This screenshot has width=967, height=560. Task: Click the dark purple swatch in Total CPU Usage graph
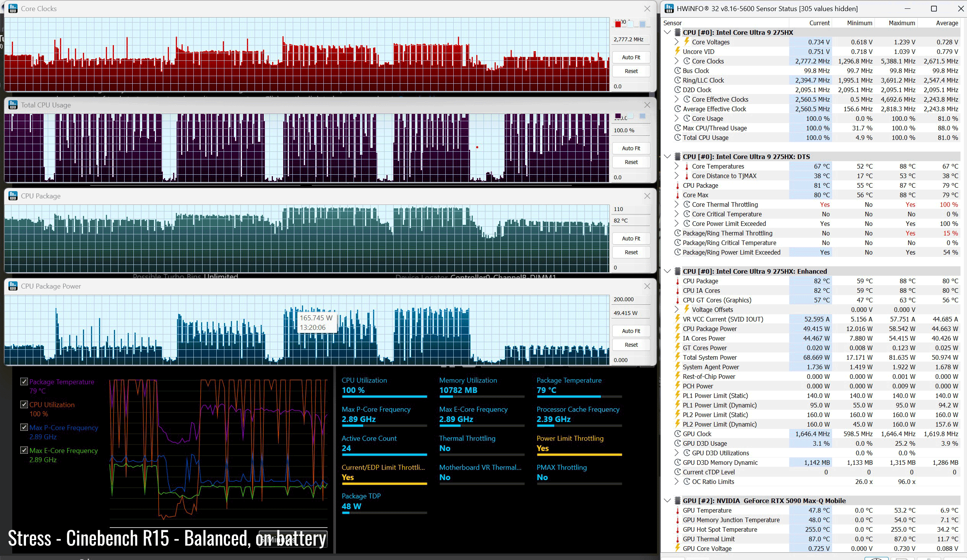(x=618, y=116)
